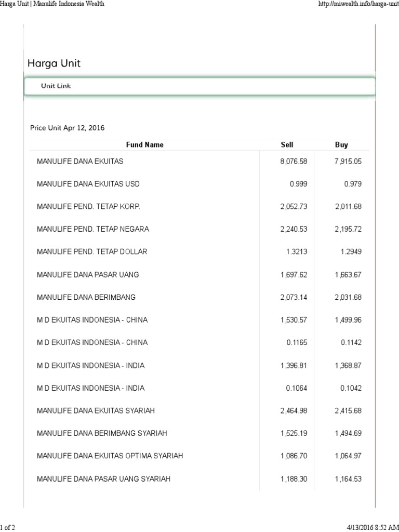Click the buy price 2,195.72
The image size is (399, 532).
348,229
